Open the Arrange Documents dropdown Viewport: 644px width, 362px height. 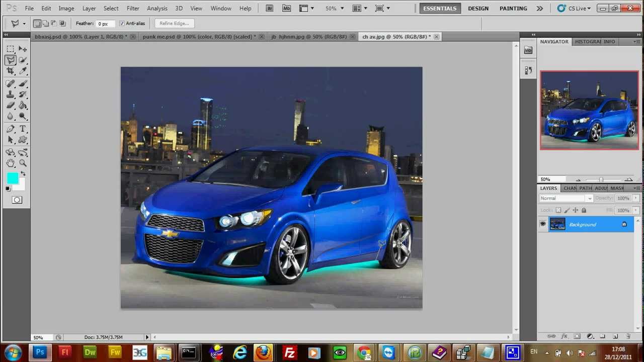pos(360,8)
